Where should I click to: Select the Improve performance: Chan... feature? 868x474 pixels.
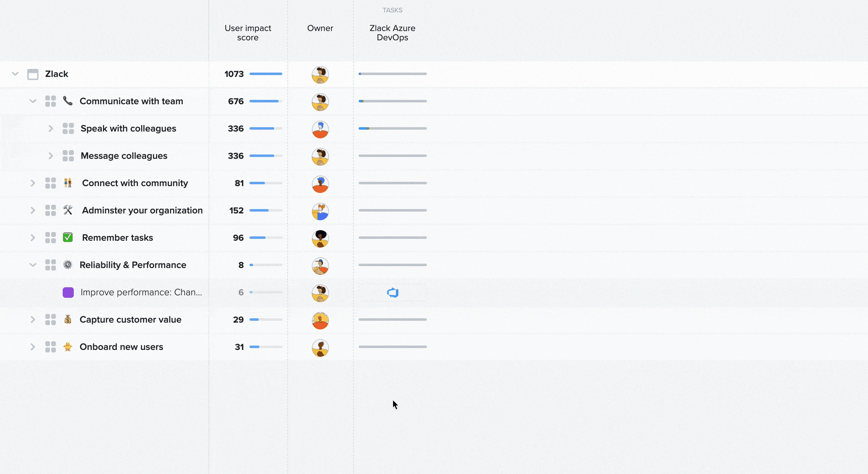(x=141, y=292)
